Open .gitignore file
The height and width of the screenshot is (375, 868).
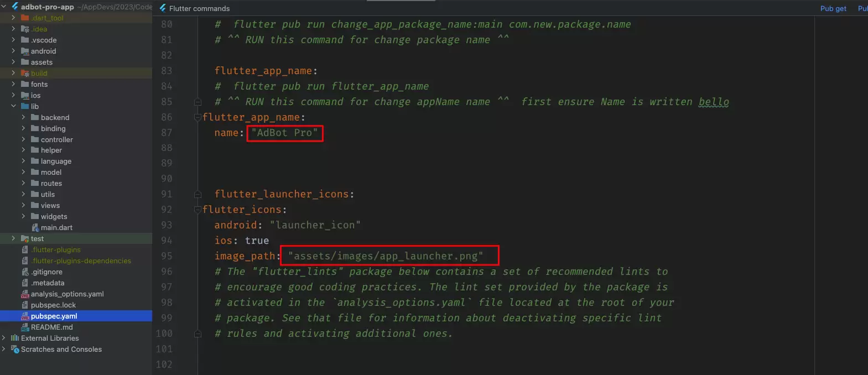46,272
